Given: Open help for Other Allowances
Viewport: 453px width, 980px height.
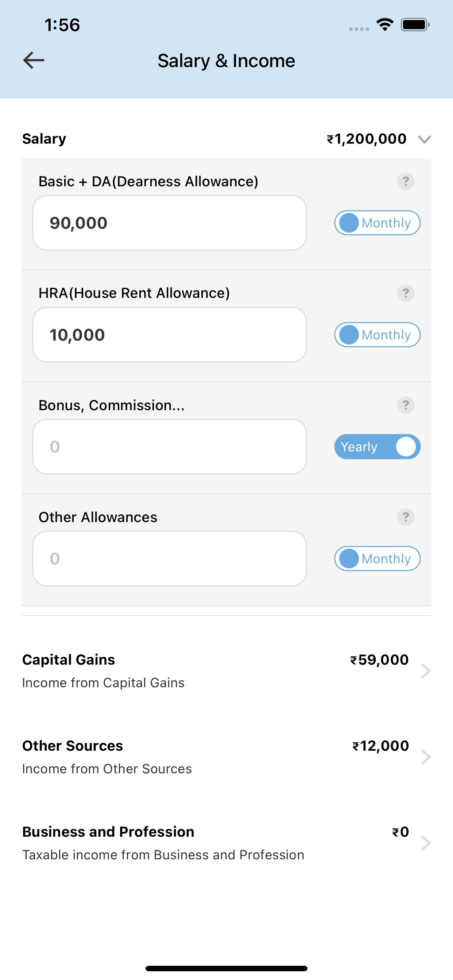Looking at the screenshot, I should click(406, 517).
